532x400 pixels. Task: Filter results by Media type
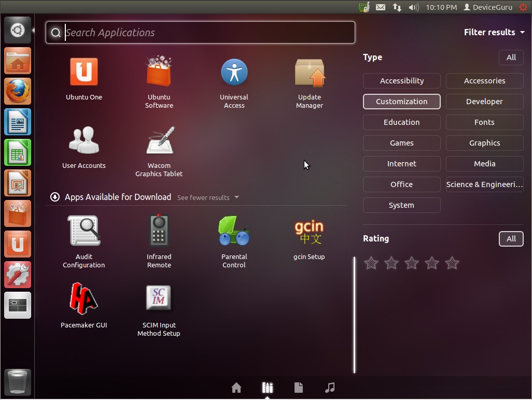pyautogui.click(x=484, y=163)
